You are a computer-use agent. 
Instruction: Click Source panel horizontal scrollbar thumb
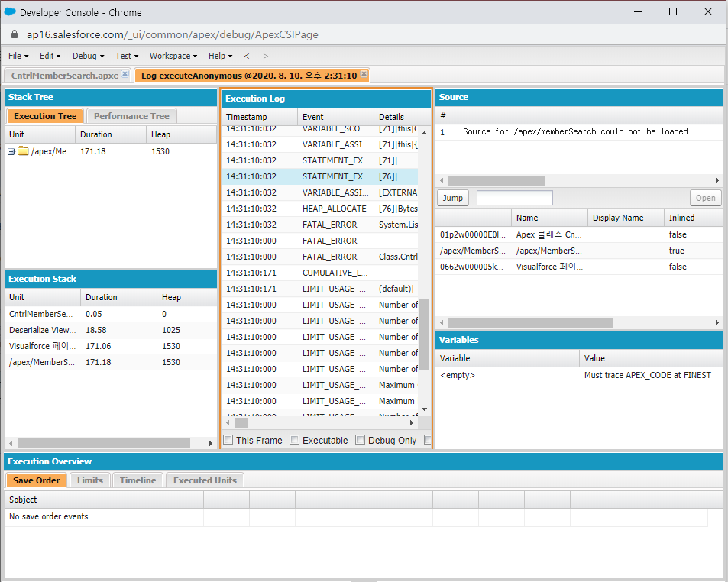(x=497, y=180)
